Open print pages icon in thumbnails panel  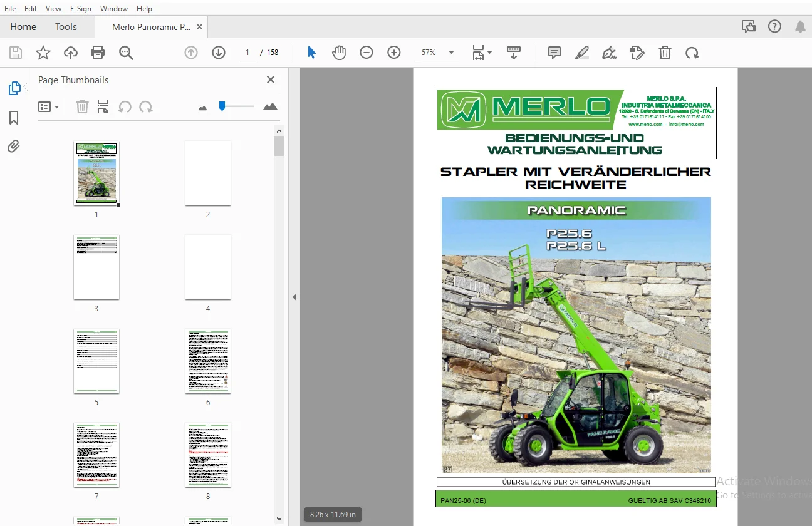click(103, 107)
